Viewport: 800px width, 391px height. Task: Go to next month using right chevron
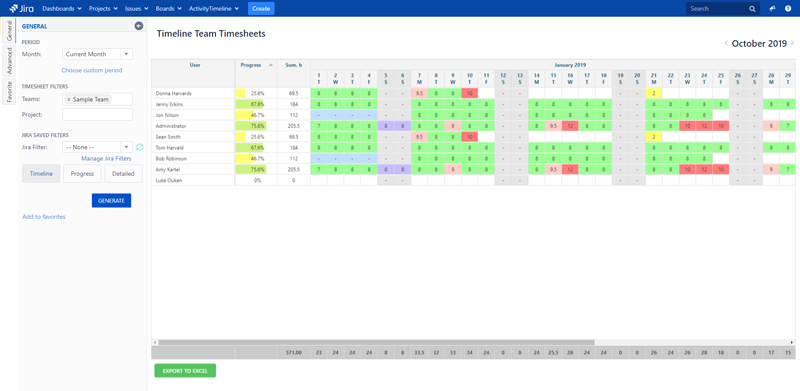click(x=792, y=43)
